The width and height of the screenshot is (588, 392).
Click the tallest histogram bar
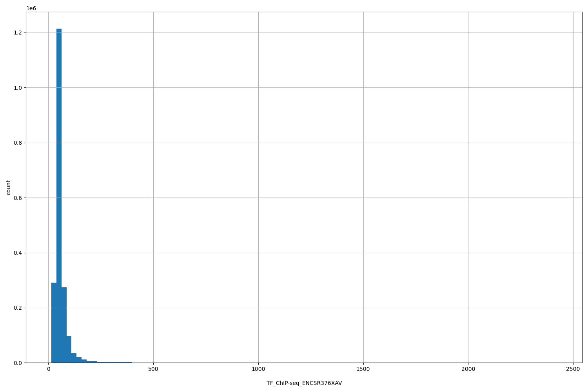(59, 196)
